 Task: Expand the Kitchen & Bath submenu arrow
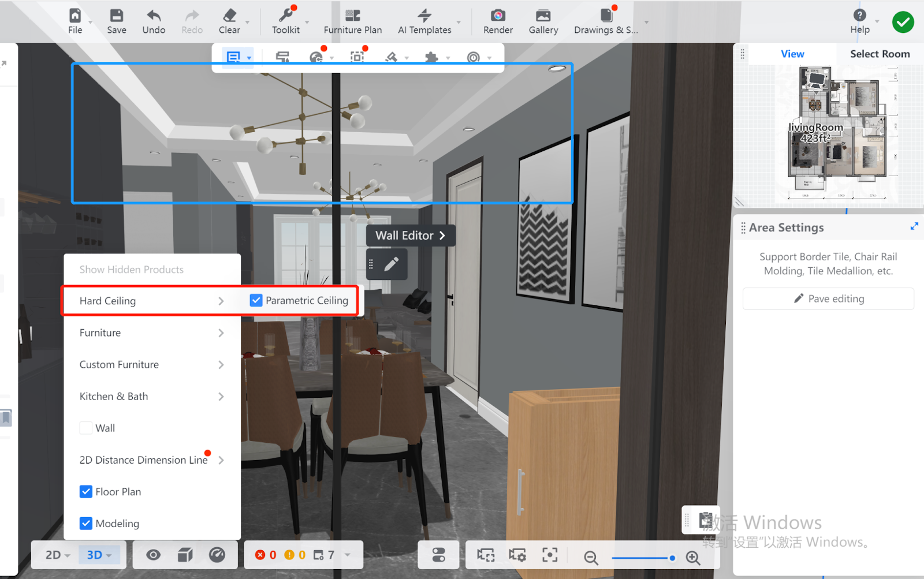221,396
